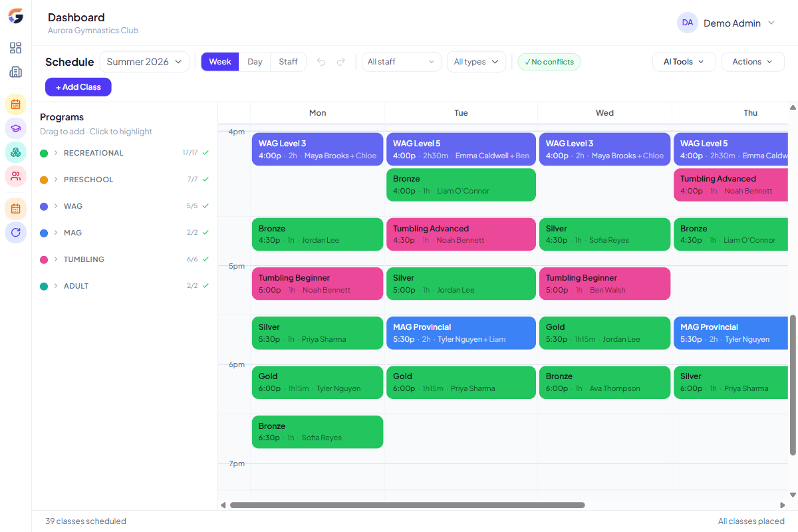Open Tuesday 4:30p Tumbling Advanced class
798x532 pixels.
(x=461, y=234)
